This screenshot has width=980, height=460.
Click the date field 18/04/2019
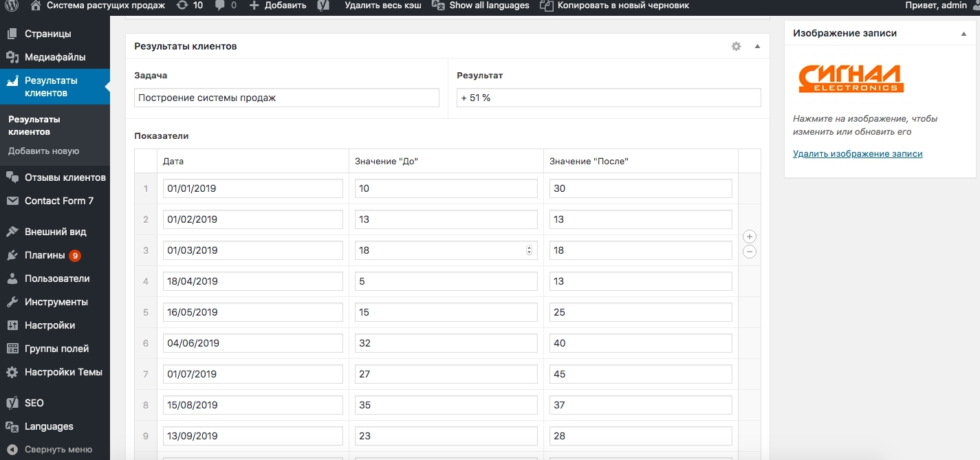[x=252, y=281]
